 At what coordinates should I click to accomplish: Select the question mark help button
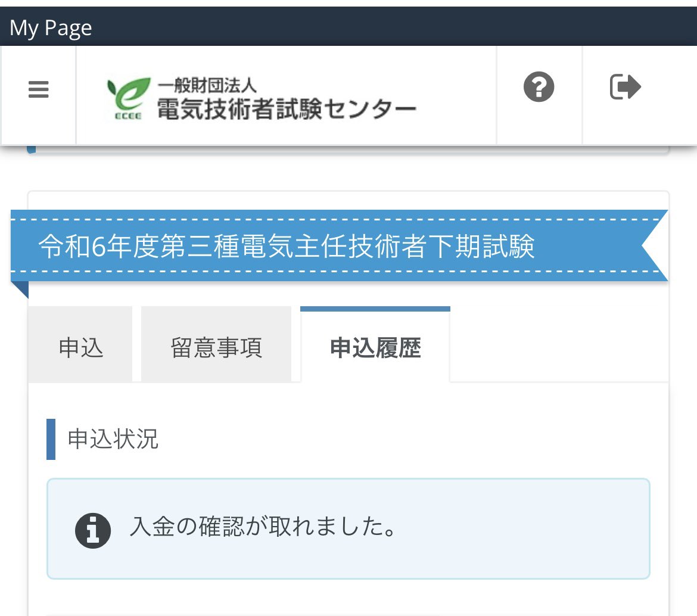tap(539, 87)
